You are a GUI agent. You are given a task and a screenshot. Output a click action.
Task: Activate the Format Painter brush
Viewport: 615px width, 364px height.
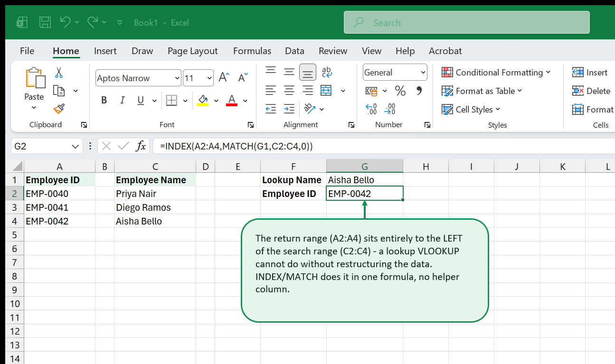coord(59,109)
